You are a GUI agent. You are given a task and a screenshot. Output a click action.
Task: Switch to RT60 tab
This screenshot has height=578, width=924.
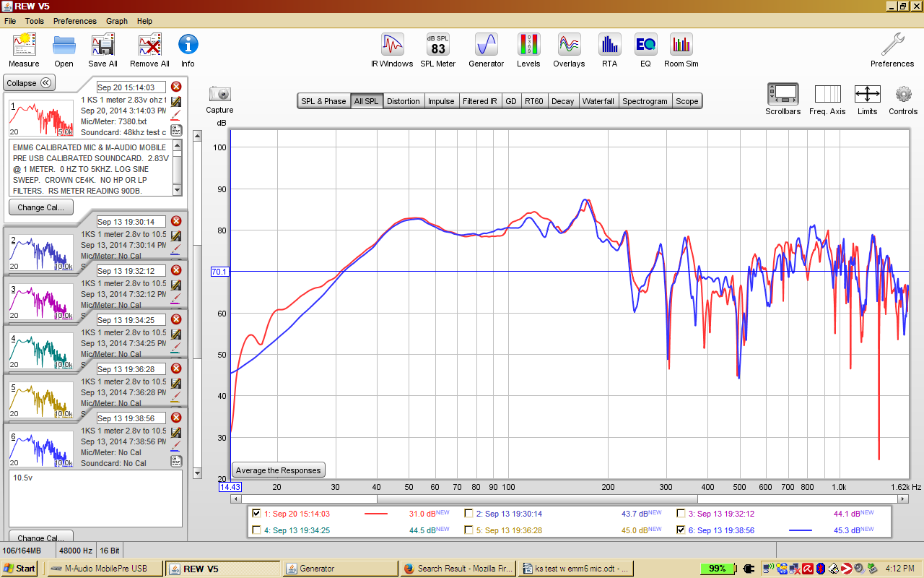point(534,101)
